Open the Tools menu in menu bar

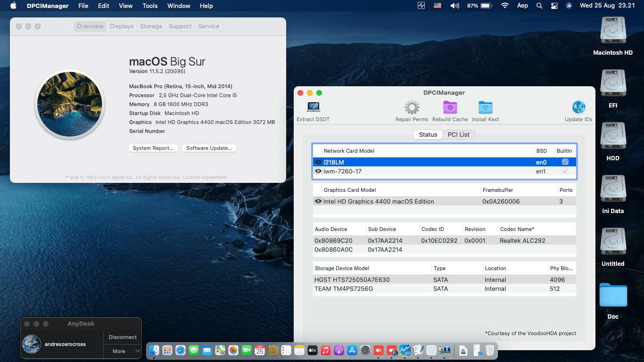coord(150,6)
